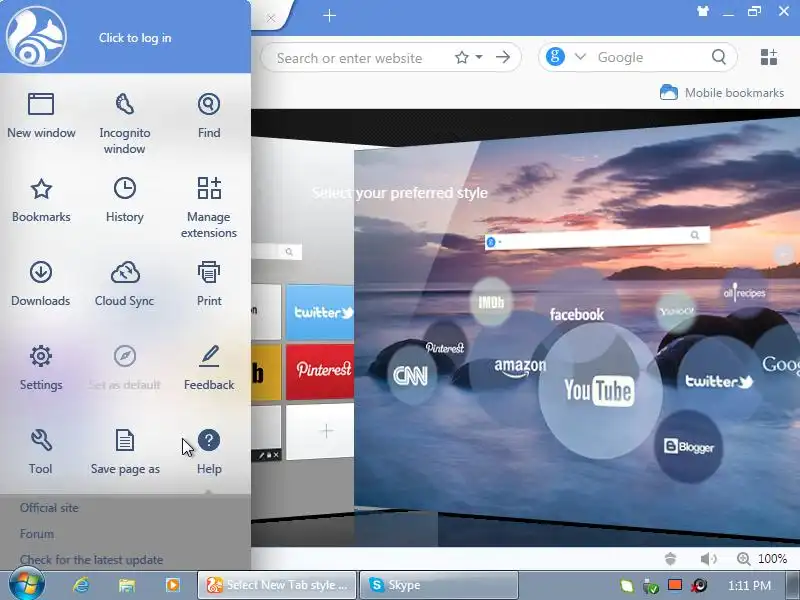Open the Forum menu entry
This screenshot has width=800, height=600.
click(x=37, y=534)
